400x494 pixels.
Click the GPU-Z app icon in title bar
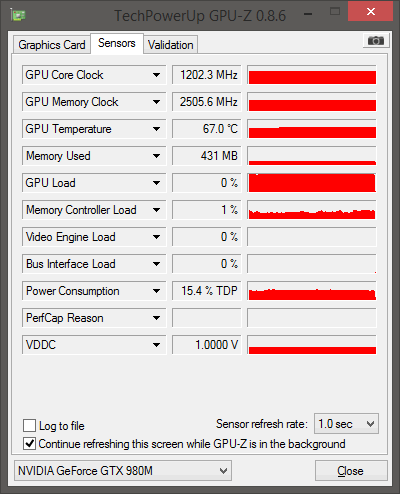click(18, 15)
